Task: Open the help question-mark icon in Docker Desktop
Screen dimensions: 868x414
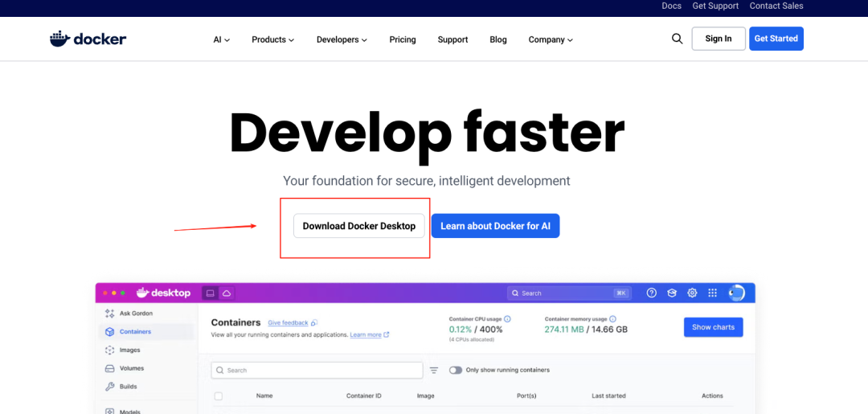Action: [x=652, y=293]
